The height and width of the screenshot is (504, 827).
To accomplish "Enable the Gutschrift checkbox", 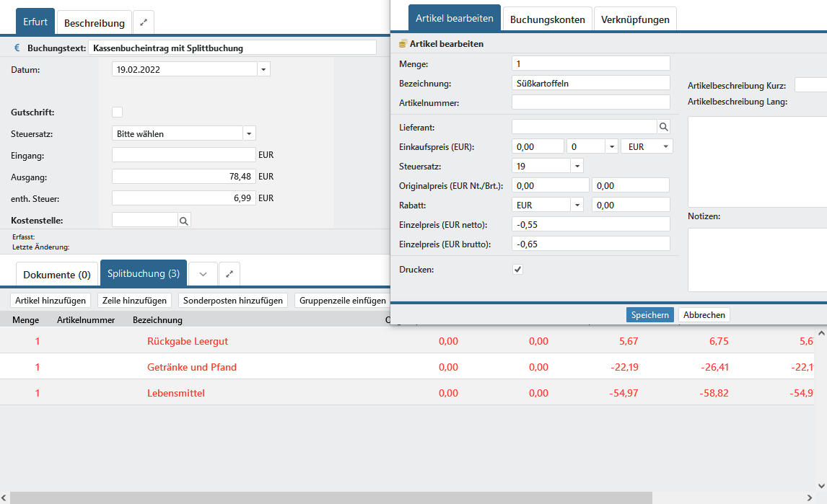I will [x=117, y=112].
